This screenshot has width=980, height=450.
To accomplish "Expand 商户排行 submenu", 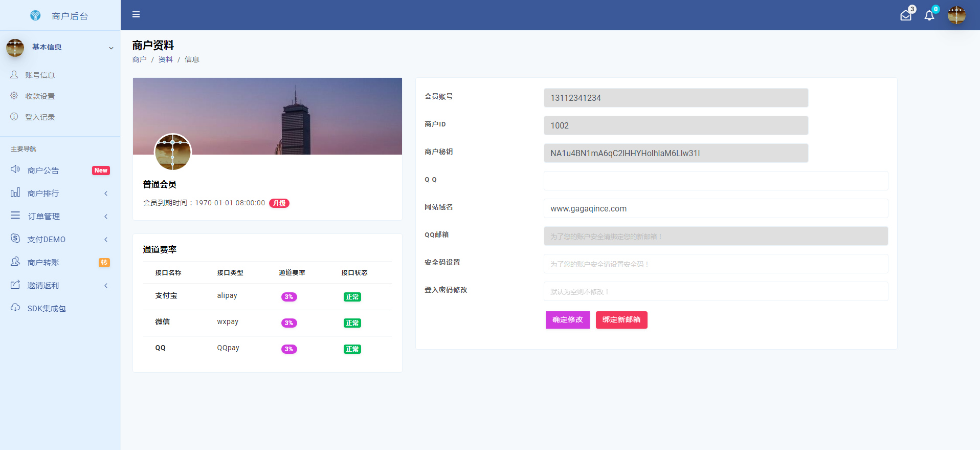I will point(43,194).
